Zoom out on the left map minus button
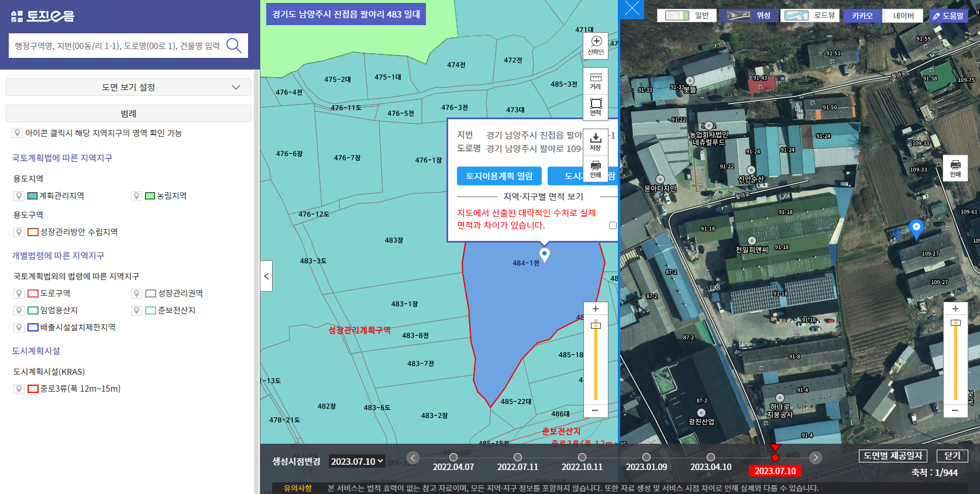980x494 pixels. pos(596,410)
